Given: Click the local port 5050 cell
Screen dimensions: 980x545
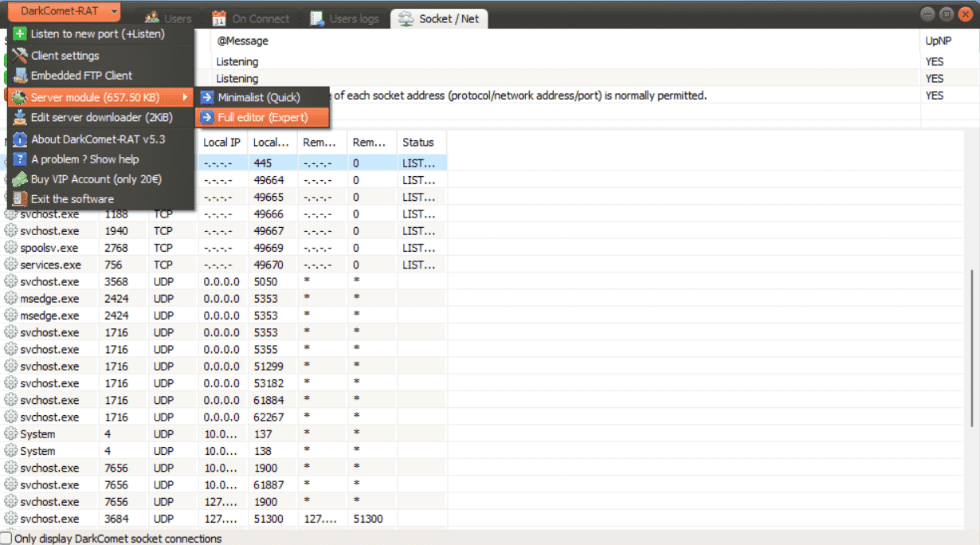Looking at the screenshot, I should (x=273, y=282).
